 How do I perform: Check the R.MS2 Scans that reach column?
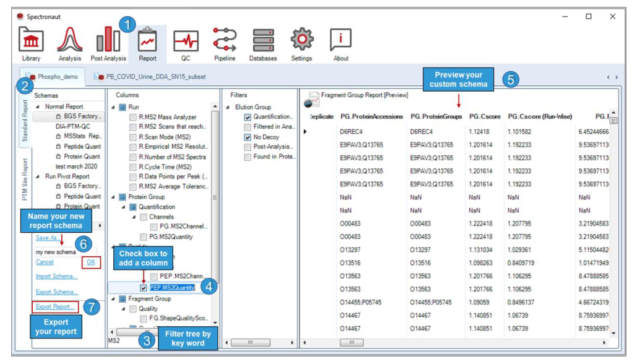tap(133, 127)
